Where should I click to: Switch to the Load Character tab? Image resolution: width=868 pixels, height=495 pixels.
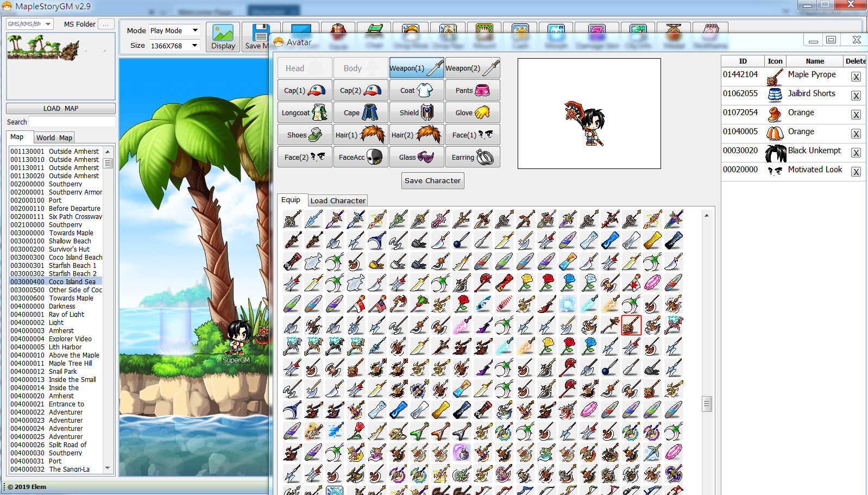point(338,200)
